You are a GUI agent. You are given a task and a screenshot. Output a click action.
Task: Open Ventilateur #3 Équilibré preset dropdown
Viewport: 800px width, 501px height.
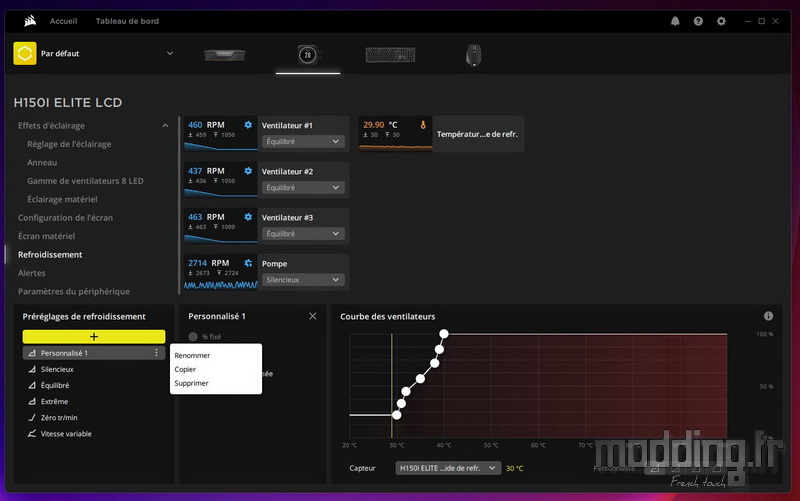[x=303, y=233]
